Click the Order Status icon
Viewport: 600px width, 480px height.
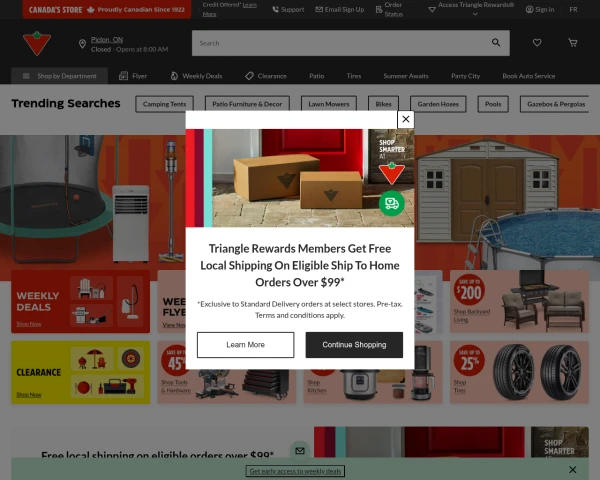tap(379, 10)
